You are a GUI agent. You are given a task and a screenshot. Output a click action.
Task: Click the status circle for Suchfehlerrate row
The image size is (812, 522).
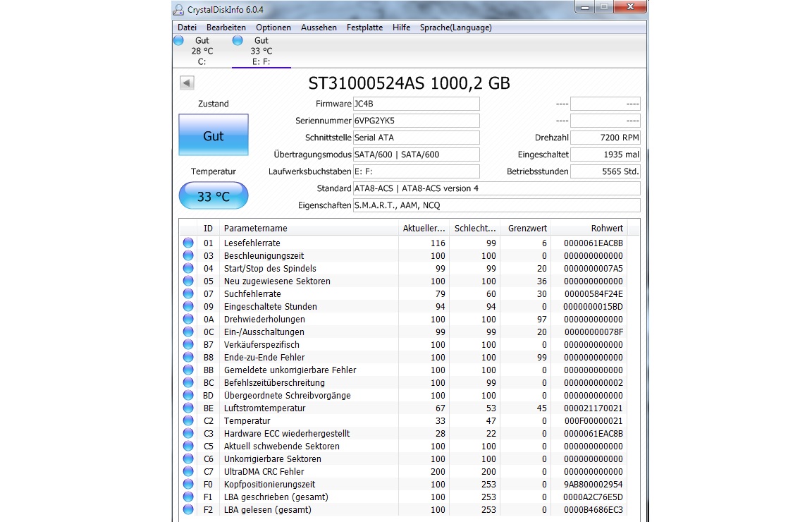[188, 293]
